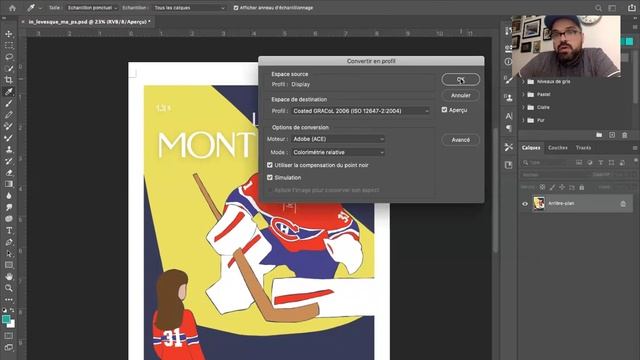The image size is (640, 360).
Task: Create new swatch group folder icon
Action: 599,135
